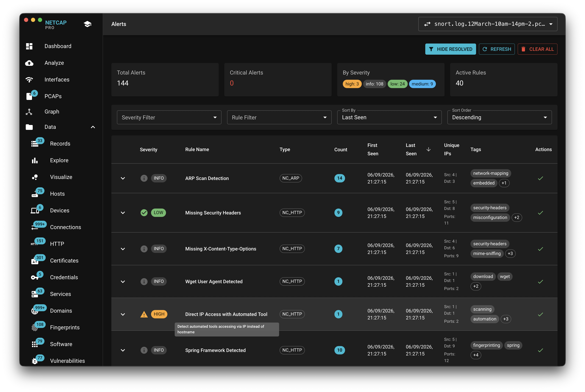Click the Interfaces wifi icon
The height and width of the screenshot is (392, 585).
tap(29, 80)
